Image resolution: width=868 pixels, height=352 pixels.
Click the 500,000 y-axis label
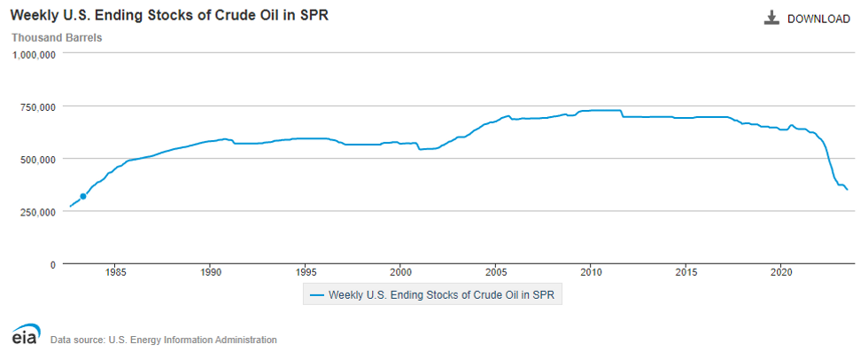tap(40, 160)
